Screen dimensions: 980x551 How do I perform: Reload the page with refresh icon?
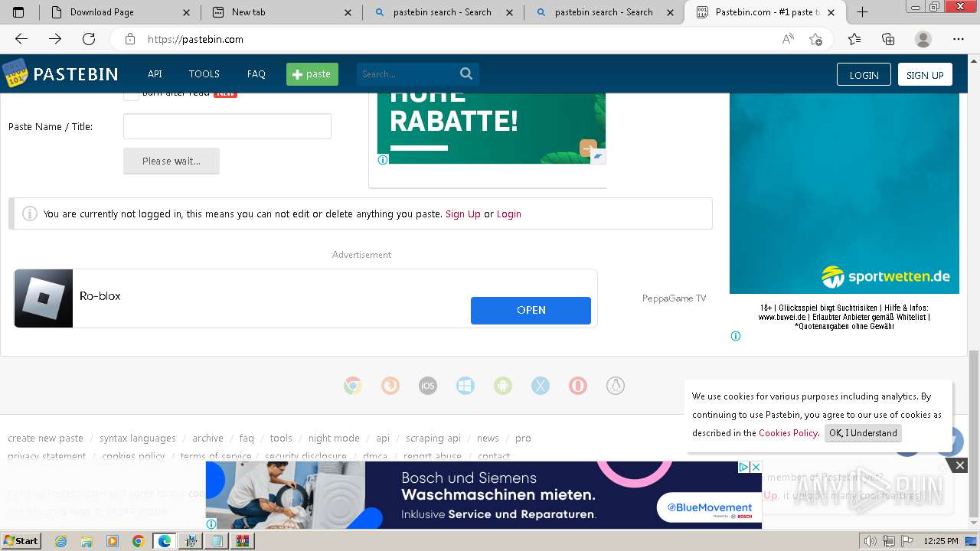pyautogui.click(x=89, y=39)
